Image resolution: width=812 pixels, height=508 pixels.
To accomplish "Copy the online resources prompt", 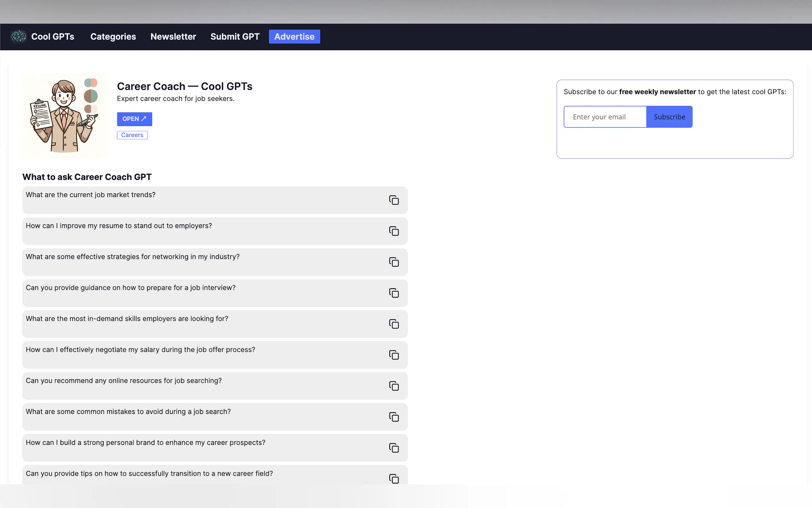I will point(394,386).
